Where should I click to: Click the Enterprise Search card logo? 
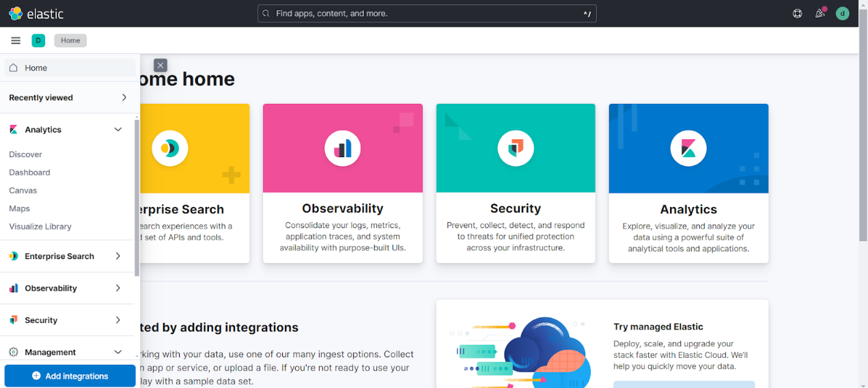point(169,148)
